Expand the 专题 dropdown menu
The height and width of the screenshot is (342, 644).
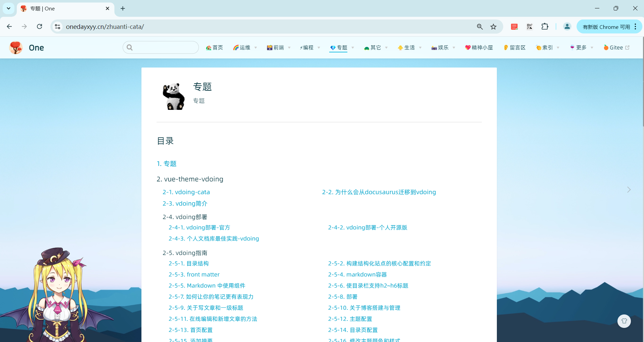pos(342,48)
